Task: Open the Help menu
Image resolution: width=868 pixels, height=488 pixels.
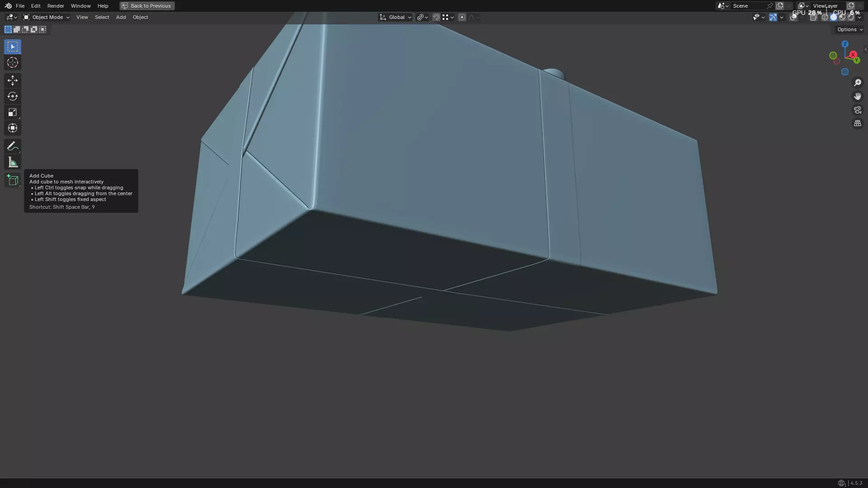Action: 103,6
